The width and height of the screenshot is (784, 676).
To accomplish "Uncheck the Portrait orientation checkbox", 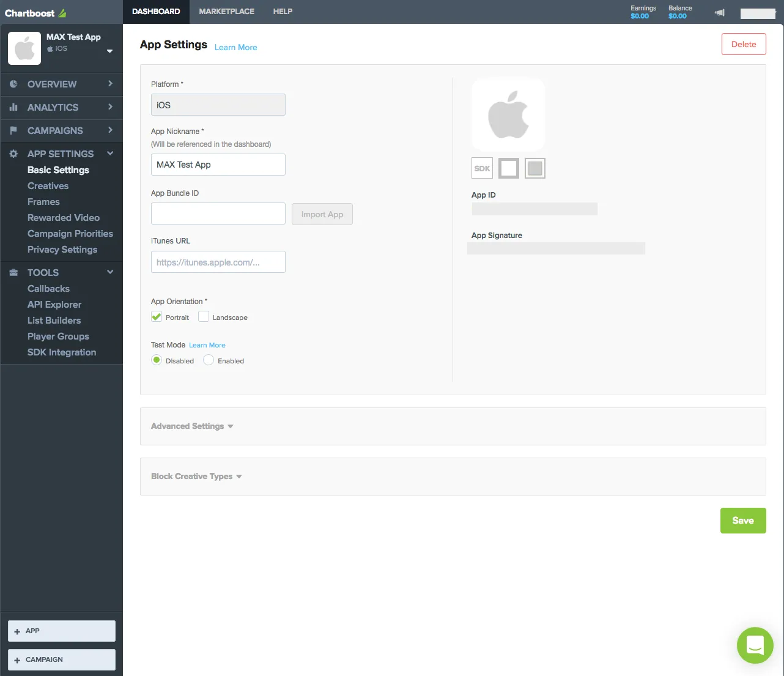I will 157,317.
